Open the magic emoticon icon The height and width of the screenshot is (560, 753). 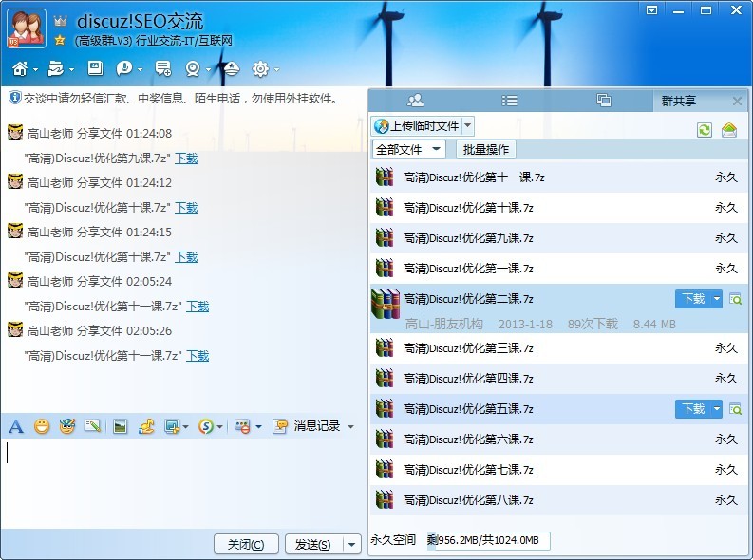coord(67,426)
